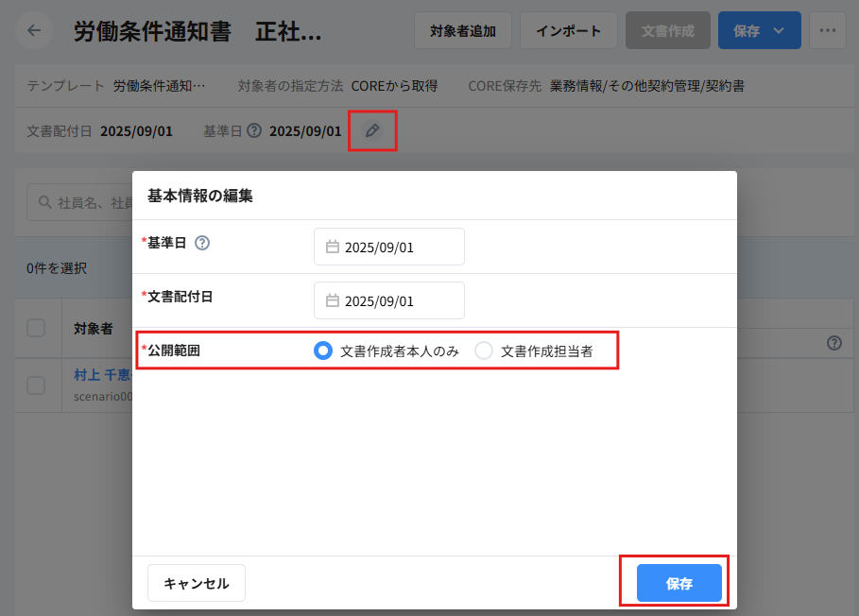Image resolution: width=859 pixels, height=616 pixels.
Task: Click the back arrow icon
Action: tap(35, 30)
